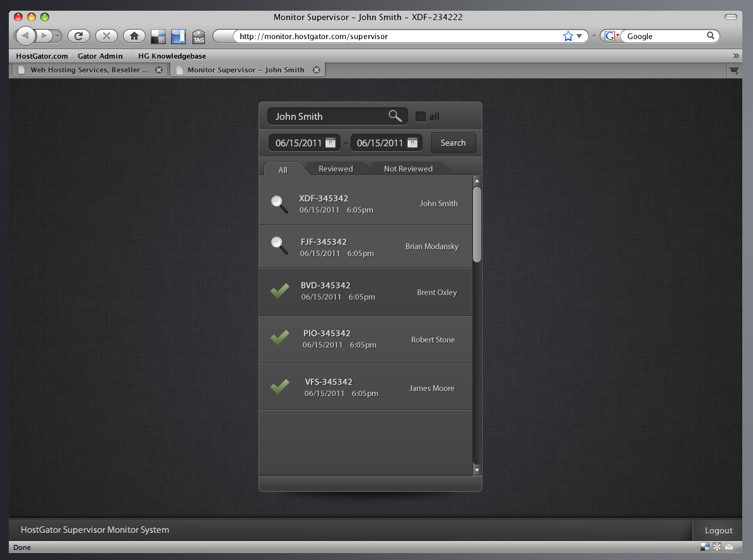Open the back/forward history dropdown arrow

coord(57,35)
